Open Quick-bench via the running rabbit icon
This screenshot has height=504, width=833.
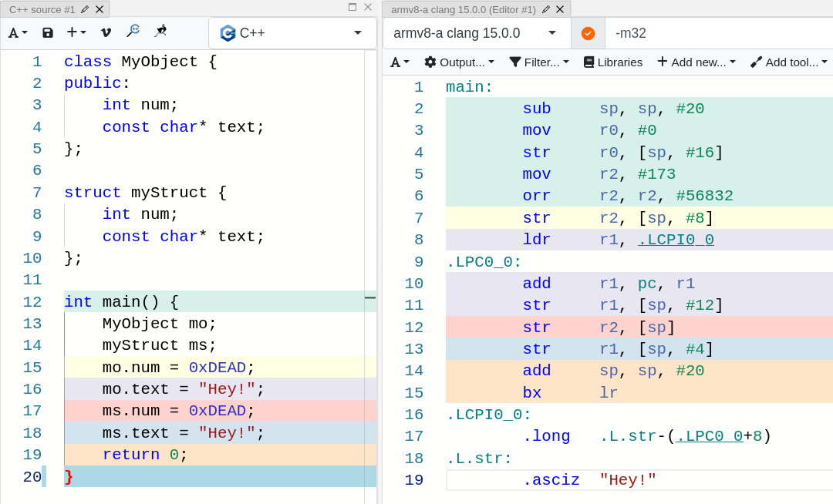(160, 32)
